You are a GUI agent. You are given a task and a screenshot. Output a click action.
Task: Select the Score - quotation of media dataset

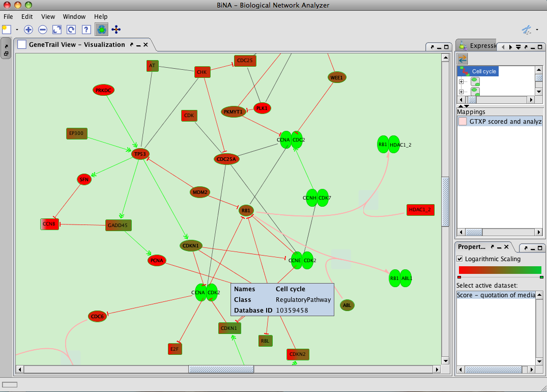tap(496, 295)
